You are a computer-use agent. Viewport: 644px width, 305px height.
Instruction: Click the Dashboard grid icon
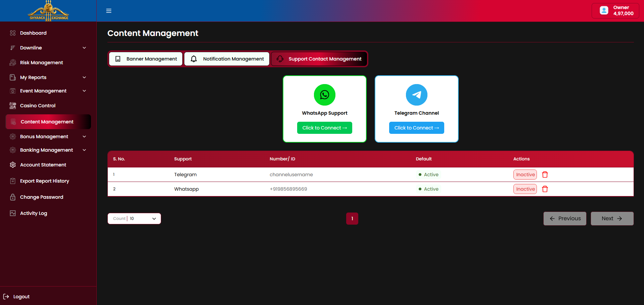(x=13, y=33)
